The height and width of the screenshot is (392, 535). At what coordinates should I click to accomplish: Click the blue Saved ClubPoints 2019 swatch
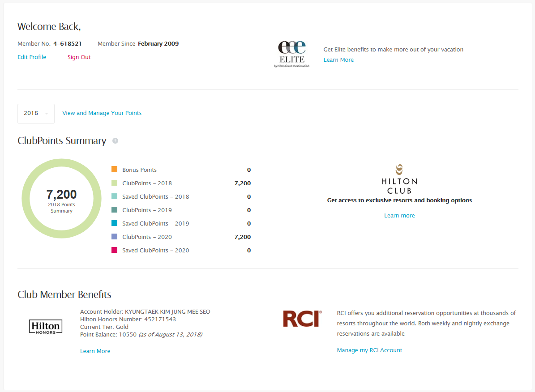(114, 223)
